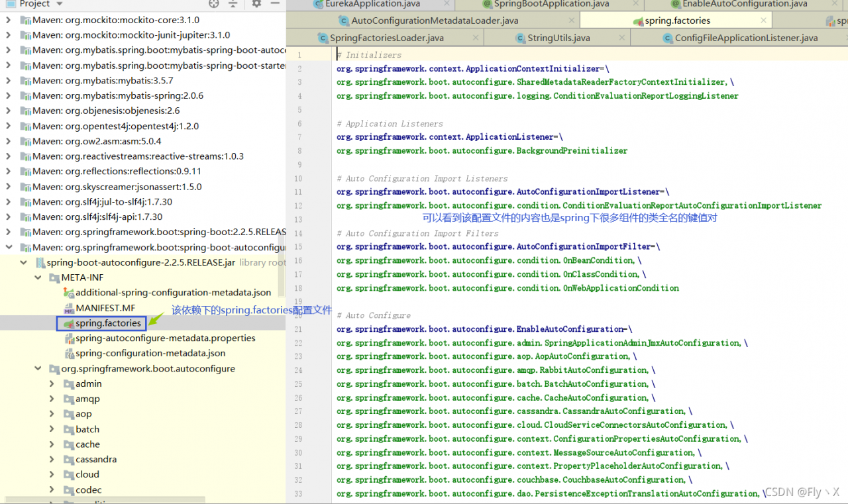Click MANIFEST.MF file icon
Screen dimensions: 848x504
point(69,308)
